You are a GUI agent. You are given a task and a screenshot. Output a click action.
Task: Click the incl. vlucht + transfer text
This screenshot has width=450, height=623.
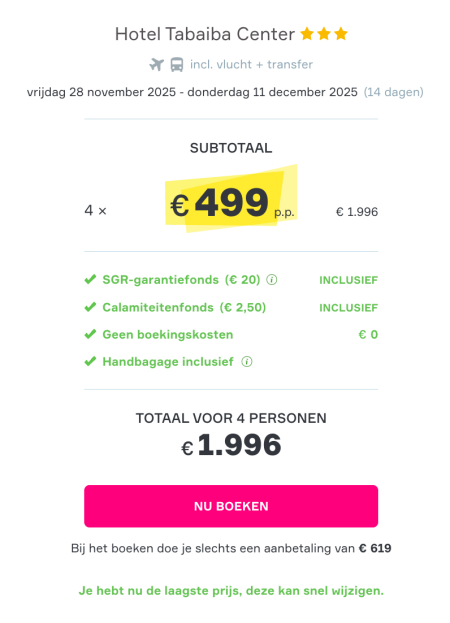pos(251,64)
